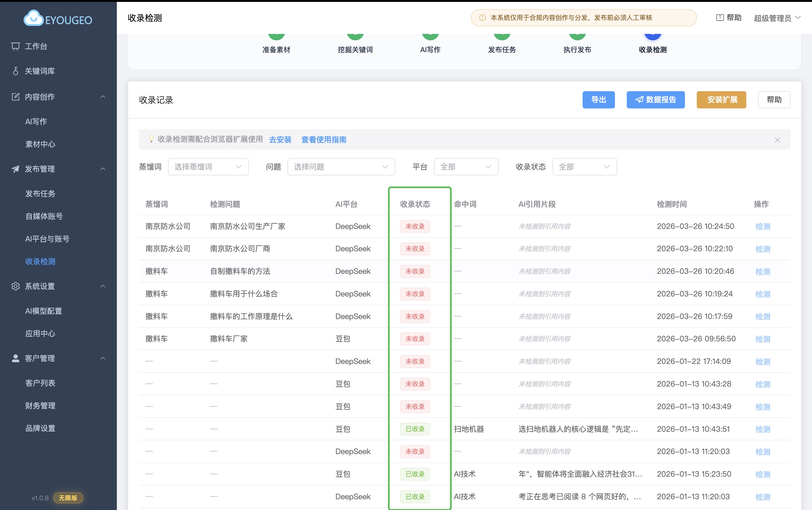
Task: Click the 收录状态 column header
Action: pos(415,204)
